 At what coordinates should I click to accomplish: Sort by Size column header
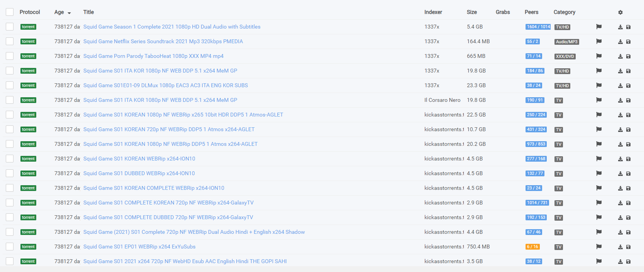pyautogui.click(x=472, y=12)
